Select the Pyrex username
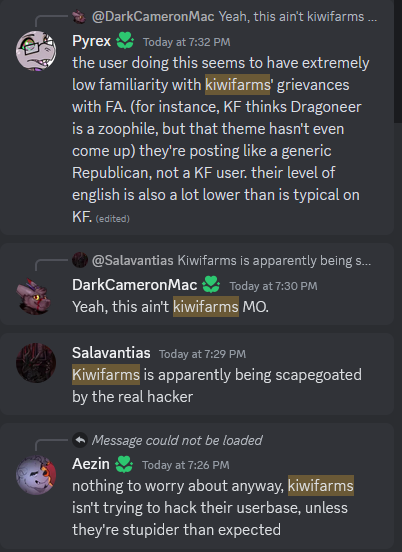Viewport: 402px width, 552px height. point(92,41)
